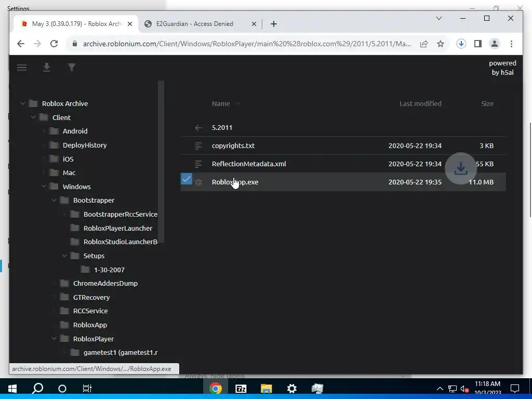View site info via the lock icon
Viewport: 532px width, 399px height.
click(75, 44)
